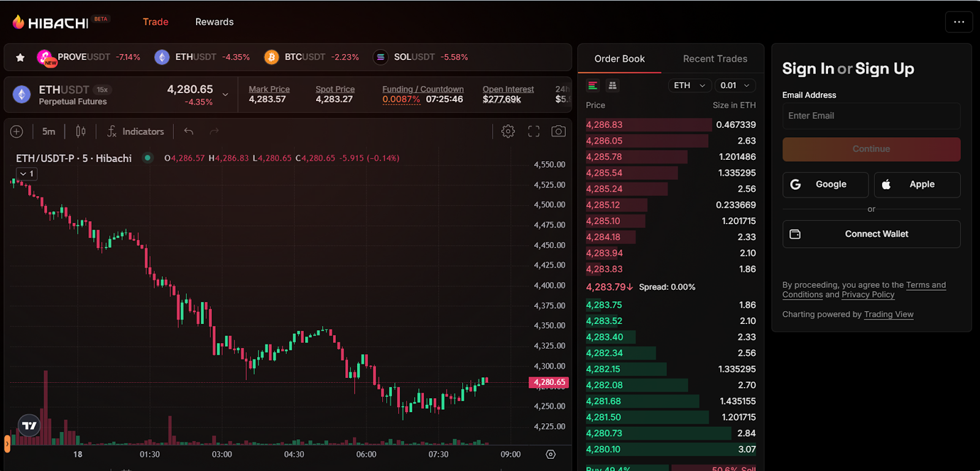Viewport: 980px width, 471px height.
Task: Take a chart snapshot with camera icon
Action: point(558,131)
